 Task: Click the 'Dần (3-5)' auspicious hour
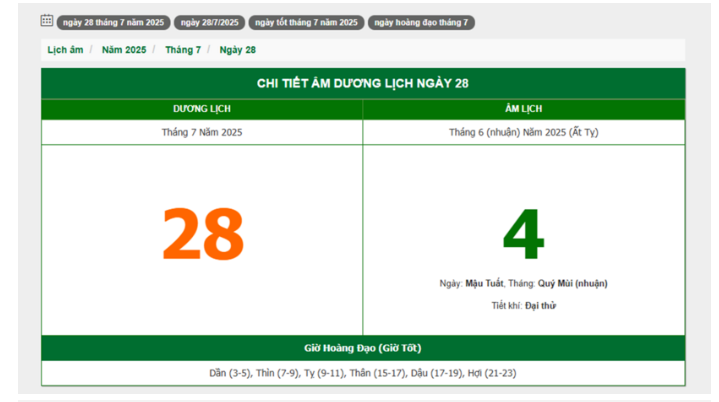[230, 373]
